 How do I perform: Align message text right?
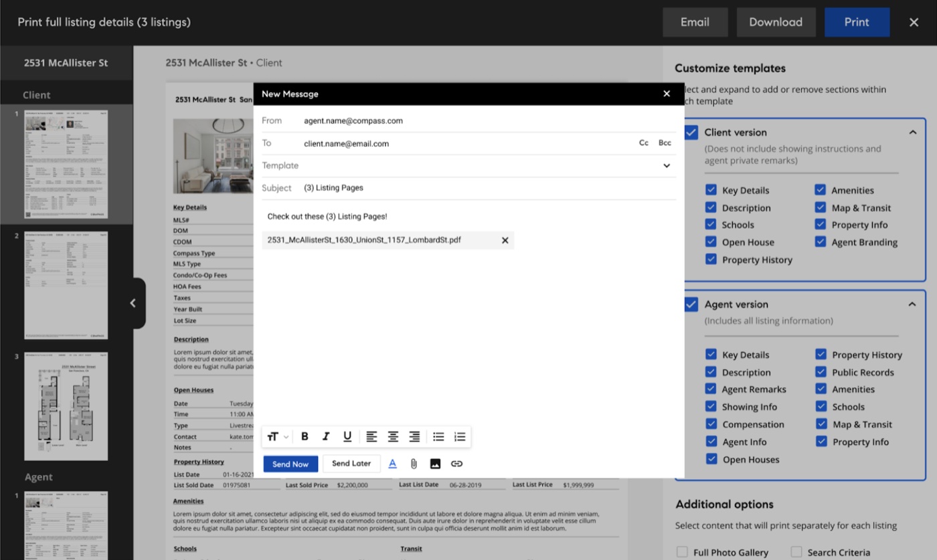414,437
